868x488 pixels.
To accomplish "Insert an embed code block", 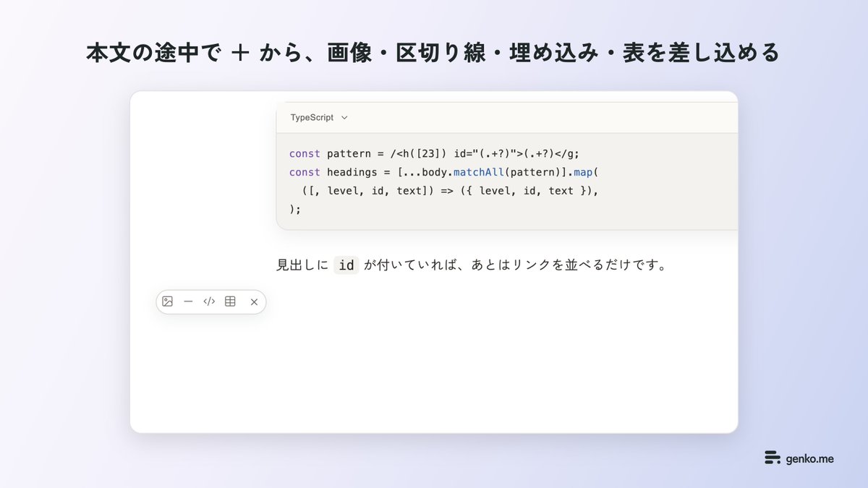I will pos(209,301).
